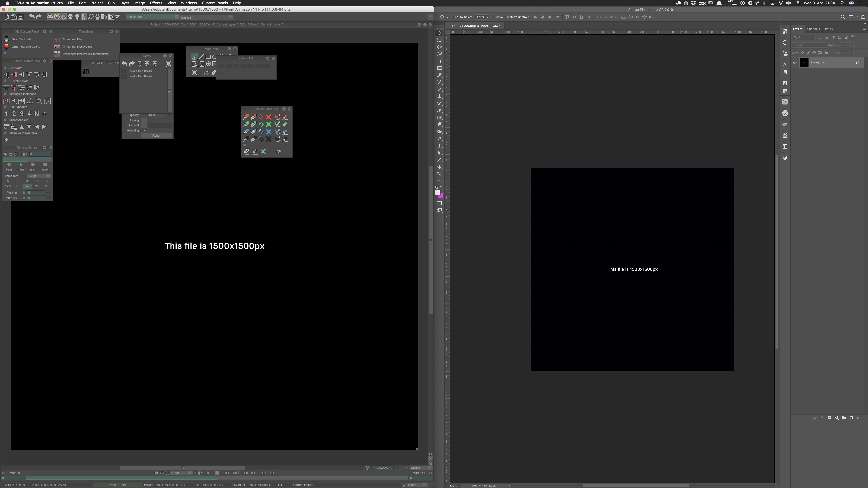Select the Crop tool in Photoshop
868x488 pixels.
[x=439, y=61]
